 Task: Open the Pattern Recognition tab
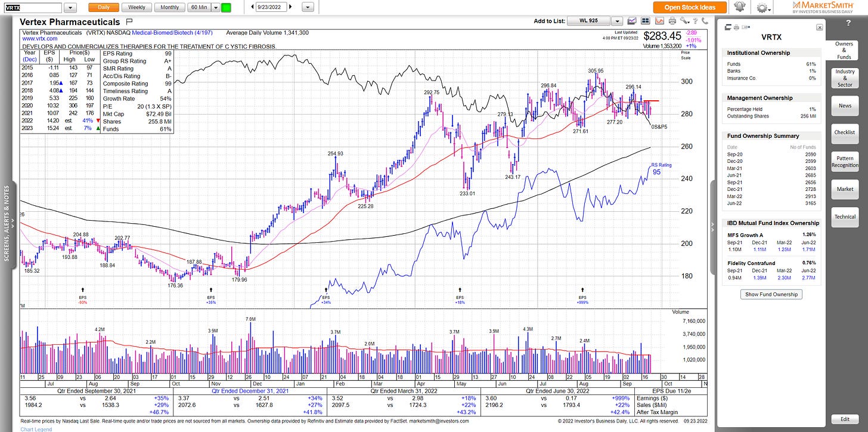pos(845,161)
